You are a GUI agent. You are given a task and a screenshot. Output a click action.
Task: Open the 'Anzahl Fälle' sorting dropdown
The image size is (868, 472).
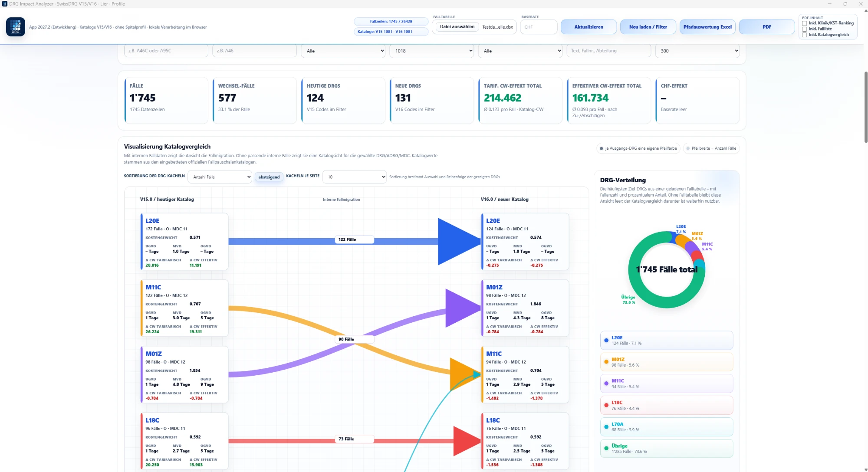(x=220, y=177)
